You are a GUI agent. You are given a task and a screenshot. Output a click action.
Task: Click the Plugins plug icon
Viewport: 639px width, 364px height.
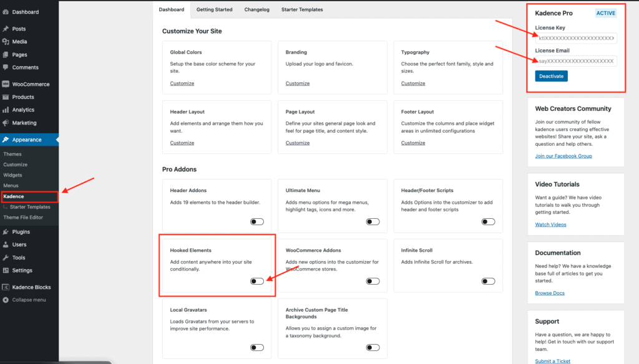[6, 232]
